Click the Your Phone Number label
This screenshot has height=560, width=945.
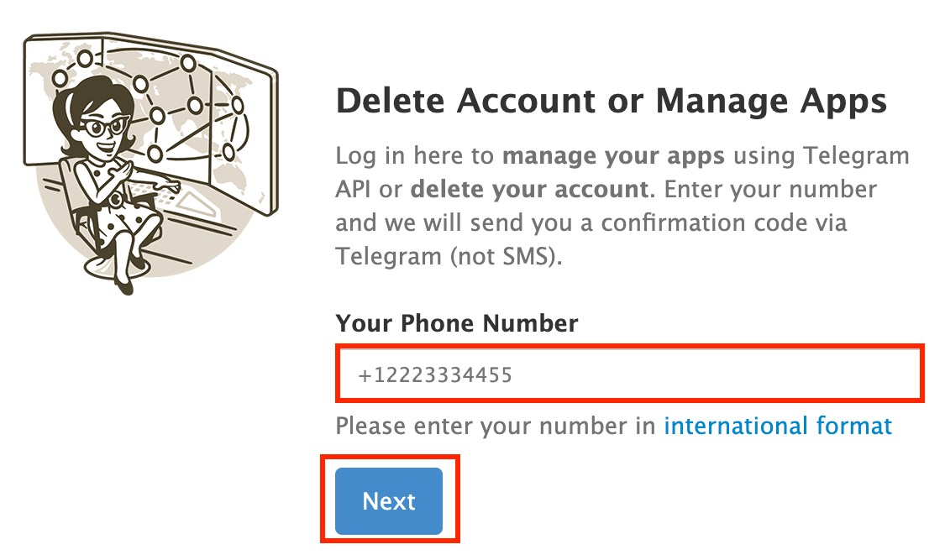tap(456, 323)
